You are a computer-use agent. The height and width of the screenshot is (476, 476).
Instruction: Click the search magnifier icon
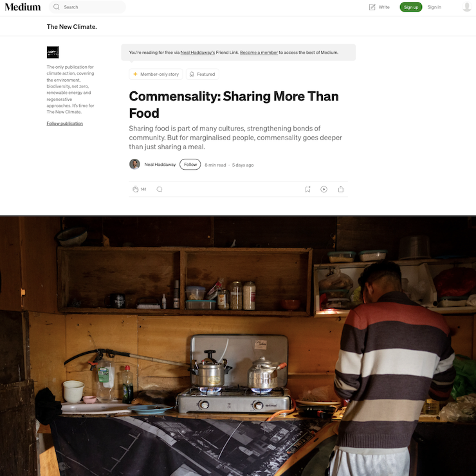tap(57, 7)
